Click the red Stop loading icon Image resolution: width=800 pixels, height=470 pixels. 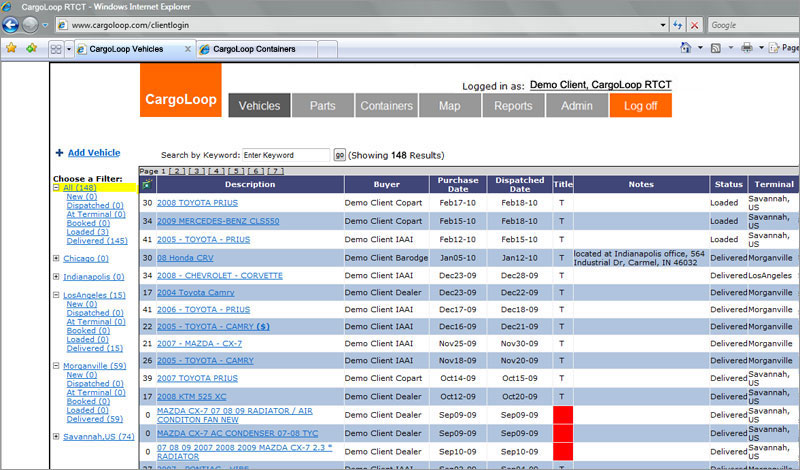tap(694, 25)
